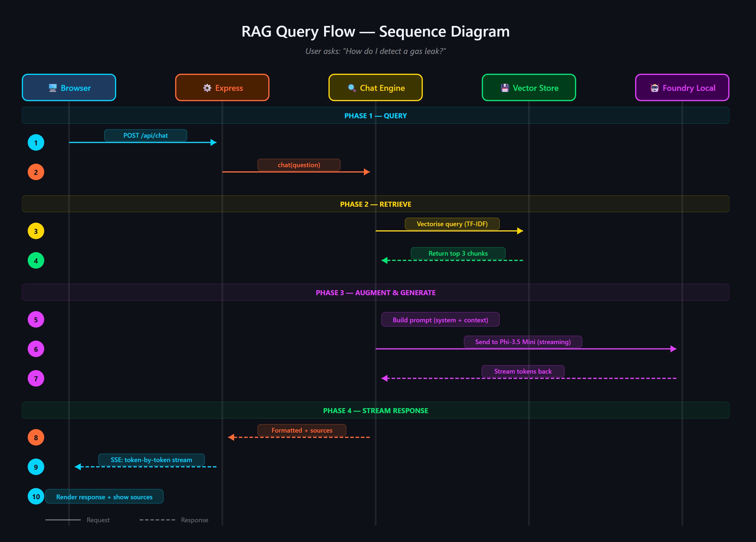
Task: Click the monitor icon in the Browser box
Action: (53, 88)
